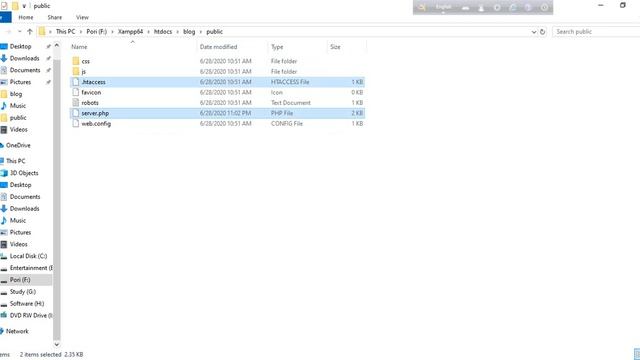Expand the chevron after htdocs breadcrumb
Viewport: 640px width, 360px height.
[x=178, y=31]
